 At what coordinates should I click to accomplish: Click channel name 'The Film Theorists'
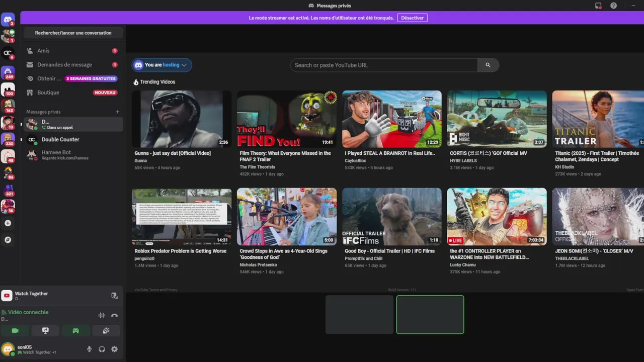258,167
